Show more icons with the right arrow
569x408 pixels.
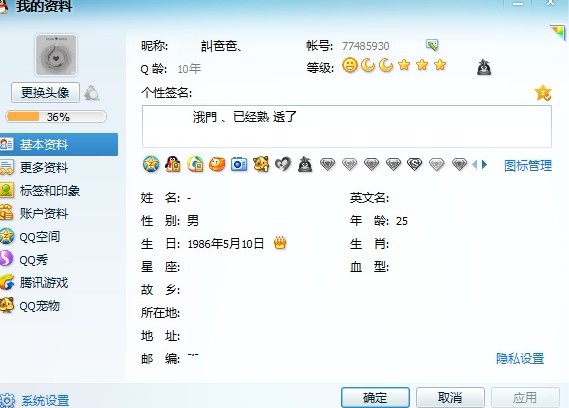(484, 165)
